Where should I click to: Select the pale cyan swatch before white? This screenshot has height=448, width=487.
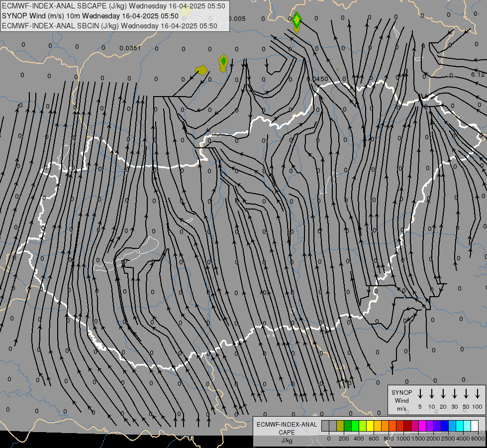click(x=467, y=426)
